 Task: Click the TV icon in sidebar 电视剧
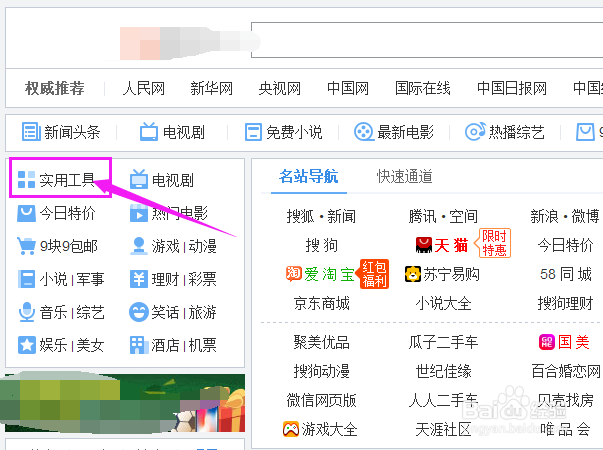(139, 179)
